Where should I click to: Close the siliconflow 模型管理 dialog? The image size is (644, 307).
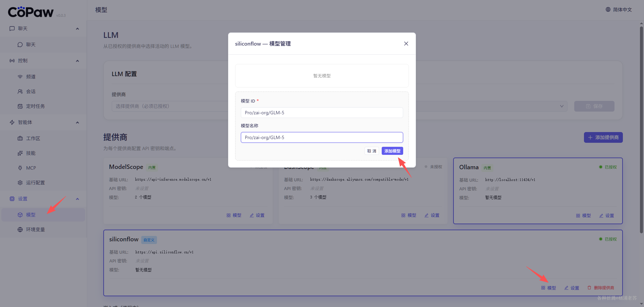[406, 44]
